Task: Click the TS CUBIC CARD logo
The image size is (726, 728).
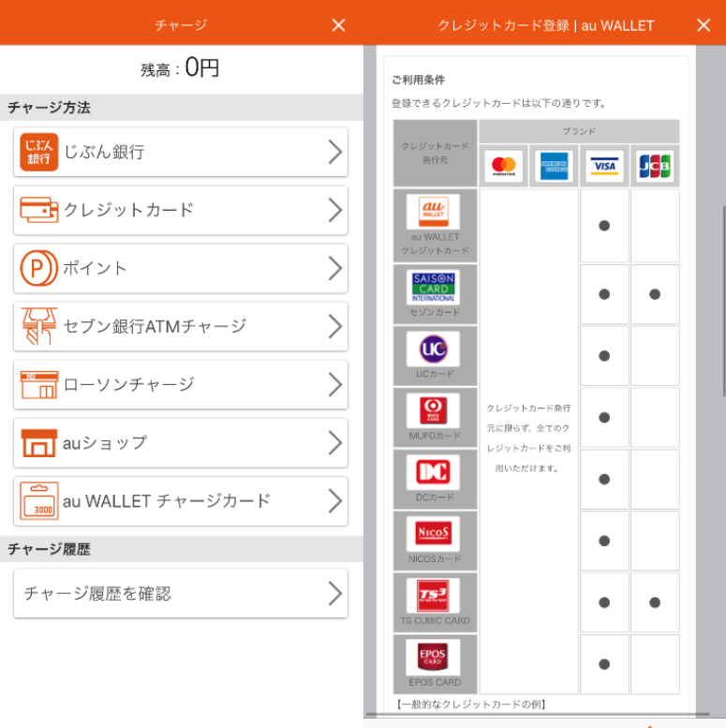Action: pyautogui.click(x=433, y=595)
